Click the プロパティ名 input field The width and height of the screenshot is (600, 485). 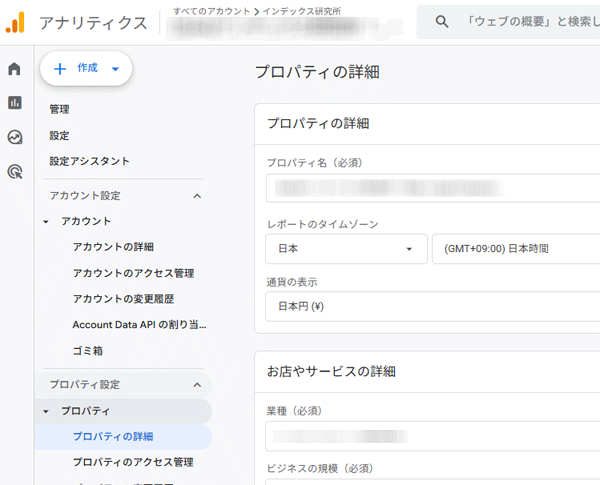pos(432,188)
